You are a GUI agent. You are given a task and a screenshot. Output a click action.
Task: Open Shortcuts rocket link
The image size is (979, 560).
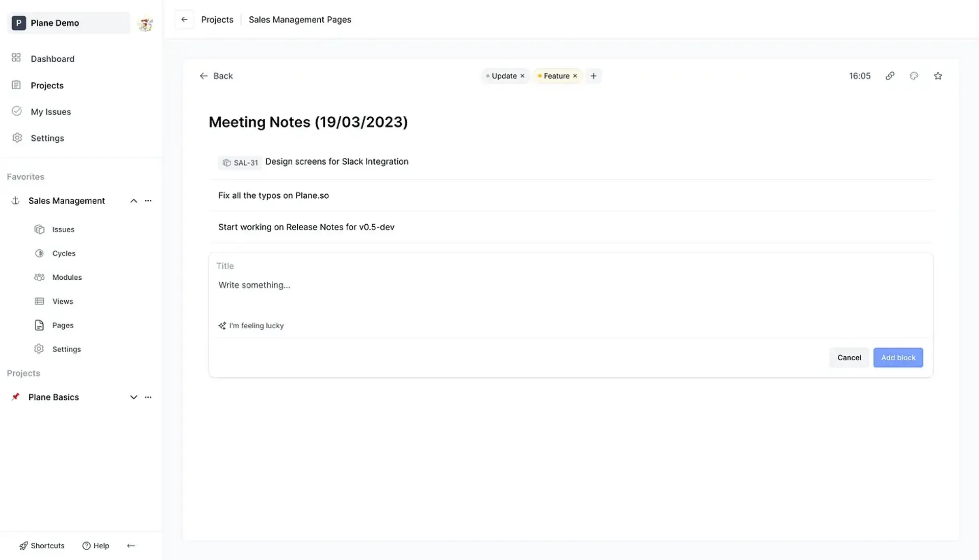tap(42, 546)
